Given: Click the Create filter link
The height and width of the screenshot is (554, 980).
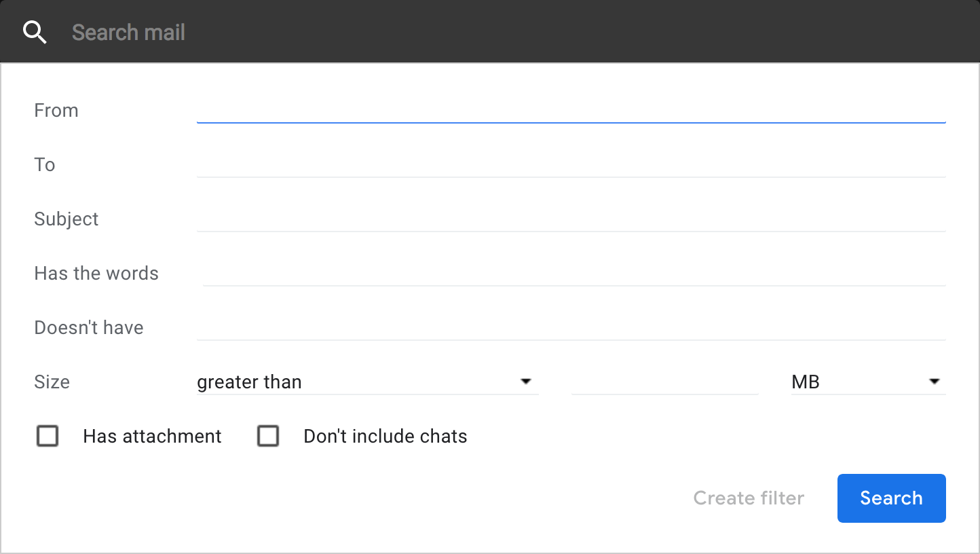Looking at the screenshot, I should [x=749, y=498].
